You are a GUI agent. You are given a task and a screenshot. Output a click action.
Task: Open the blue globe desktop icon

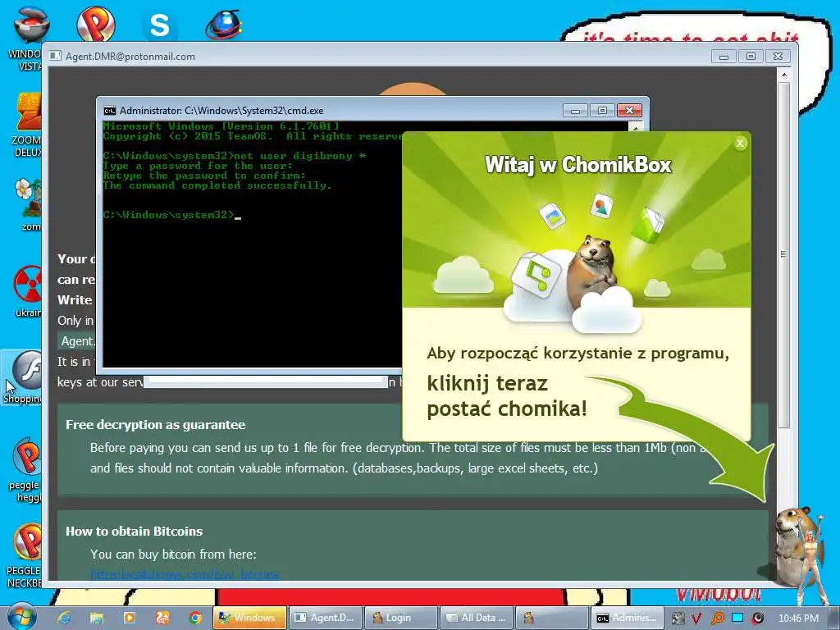point(224,24)
